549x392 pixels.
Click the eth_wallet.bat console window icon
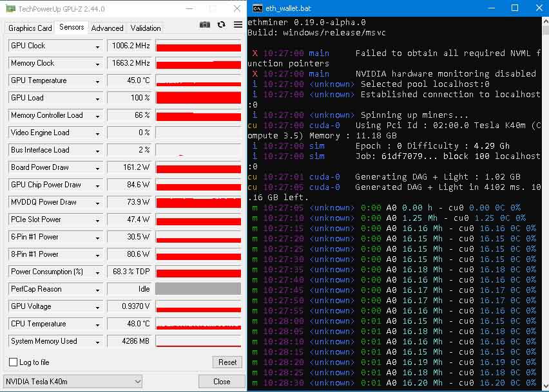(x=257, y=8)
